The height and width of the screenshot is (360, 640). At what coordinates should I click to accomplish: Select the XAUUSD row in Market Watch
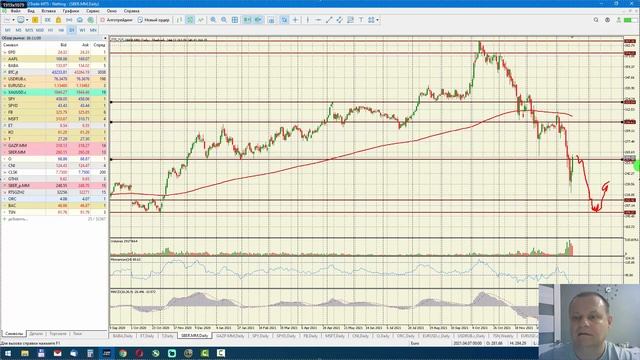point(54,92)
